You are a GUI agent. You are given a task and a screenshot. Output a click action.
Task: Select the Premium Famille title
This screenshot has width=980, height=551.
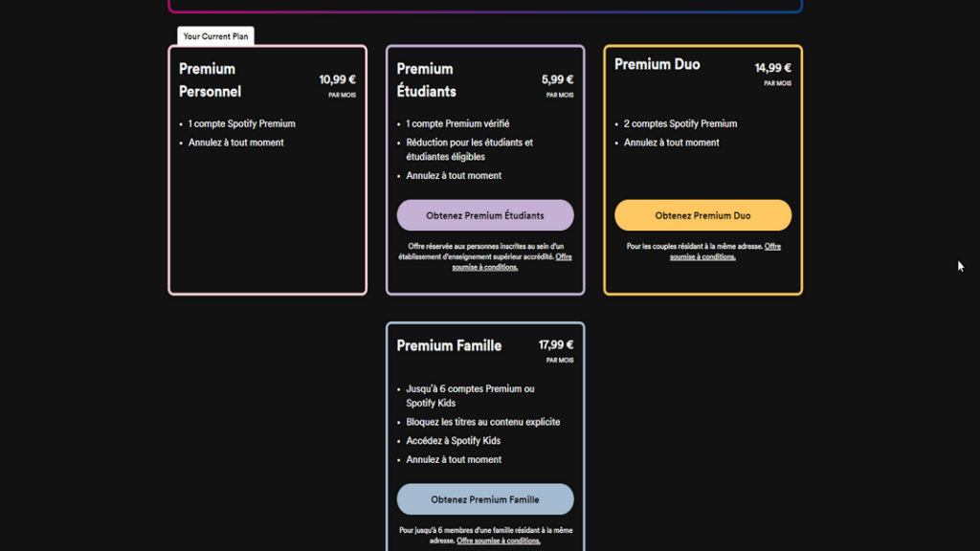(x=449, y=345)
